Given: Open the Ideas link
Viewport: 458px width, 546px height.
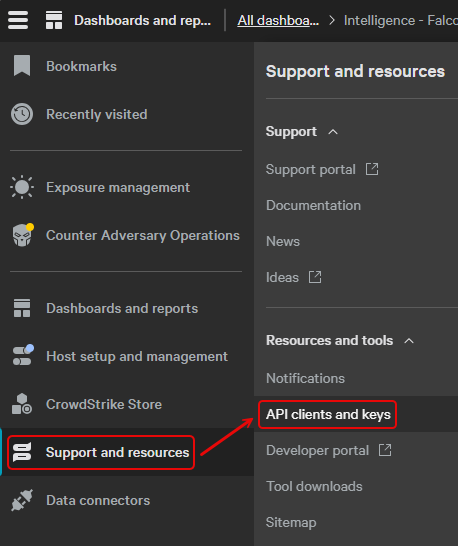Looking at the screenshot, I should [x=282, y=278].
